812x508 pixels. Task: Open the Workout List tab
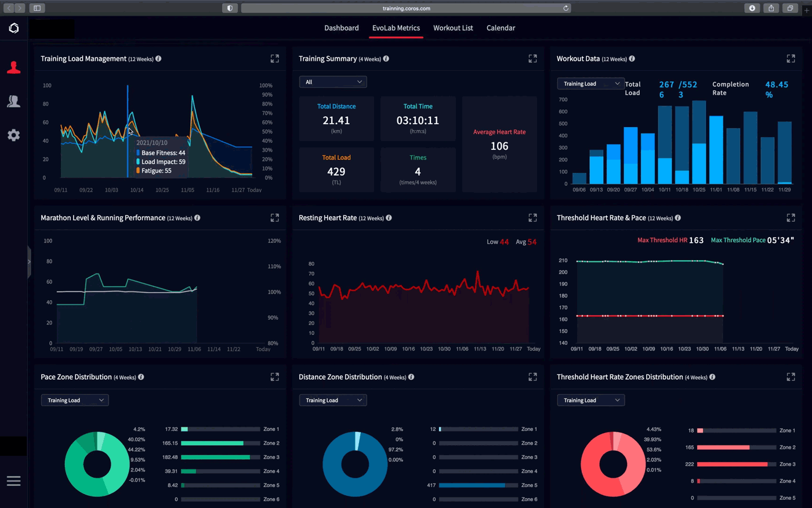tap(453, 28)
